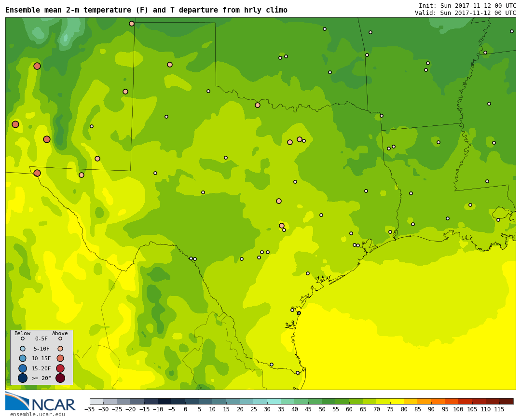Viewport: 521px width, 420px height.
Task: Click the peach station marker at Texas panhandle's northwest corner
Action: coord(132,24)
